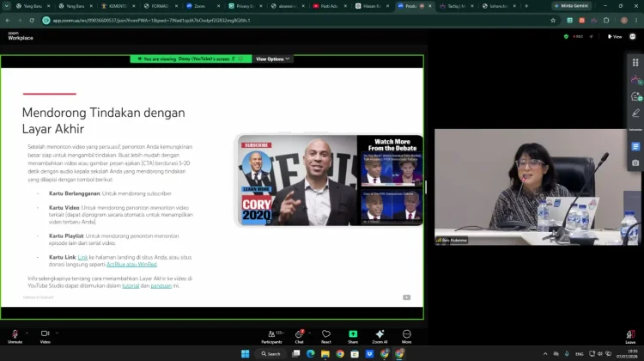Switch to the Privacy browser tab
Viewport: 644px width, 361px height.
246,6
